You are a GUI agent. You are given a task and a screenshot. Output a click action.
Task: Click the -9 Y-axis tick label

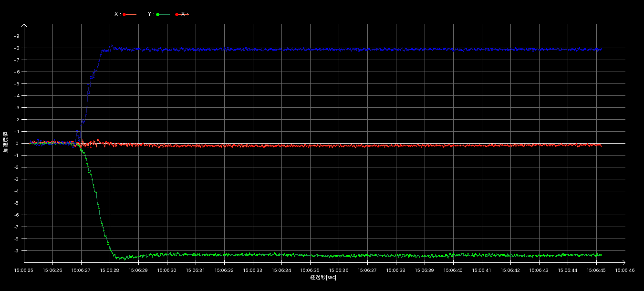17,251
